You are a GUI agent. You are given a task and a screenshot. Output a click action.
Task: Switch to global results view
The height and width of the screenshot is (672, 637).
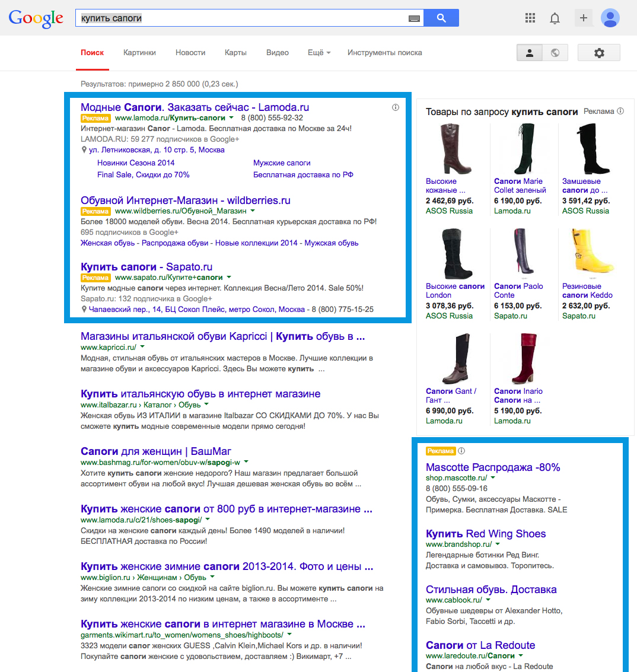(555, 53)
